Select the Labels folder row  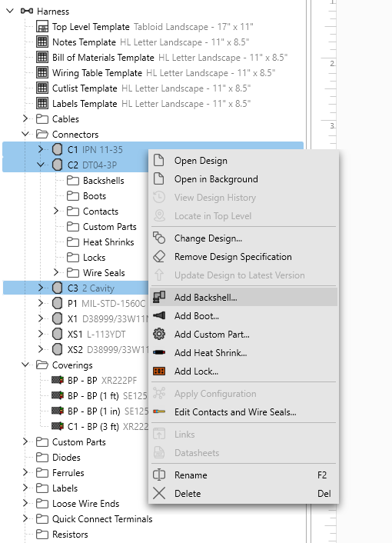click(x=57, y=488)
